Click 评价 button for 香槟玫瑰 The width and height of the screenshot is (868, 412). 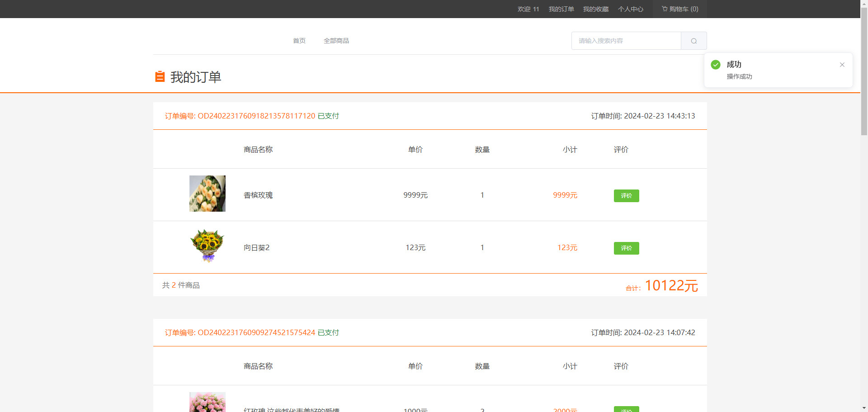tap(626, 196)
